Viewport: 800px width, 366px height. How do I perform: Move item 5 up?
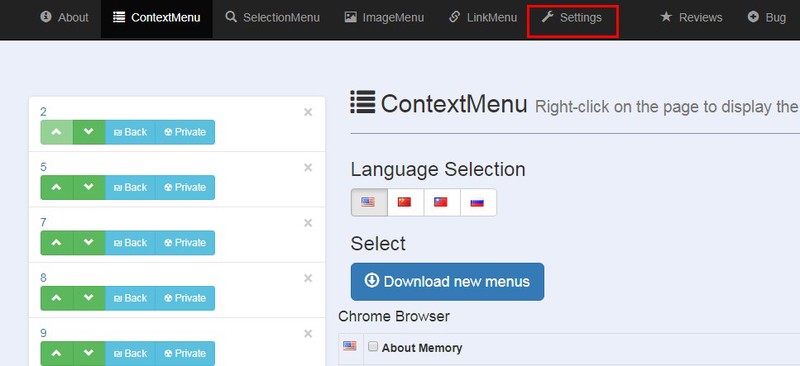coord(57,187)
